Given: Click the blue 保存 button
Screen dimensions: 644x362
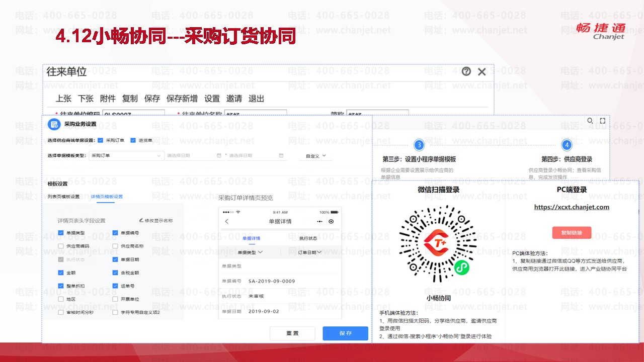Looking at the screenshot, I should pyautogui.click(x=346, y=333).
